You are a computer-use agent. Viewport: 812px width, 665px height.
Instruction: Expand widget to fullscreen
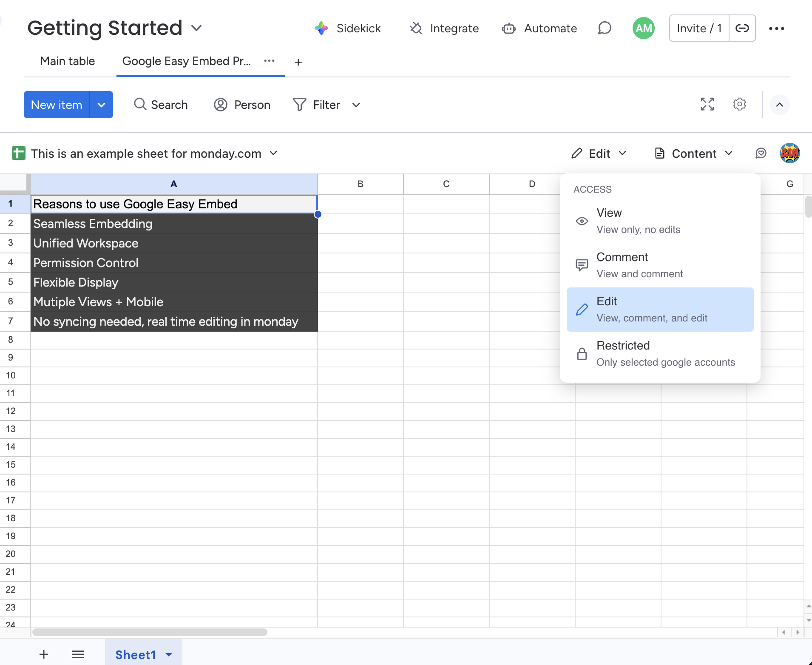click(x=707, y=104)
